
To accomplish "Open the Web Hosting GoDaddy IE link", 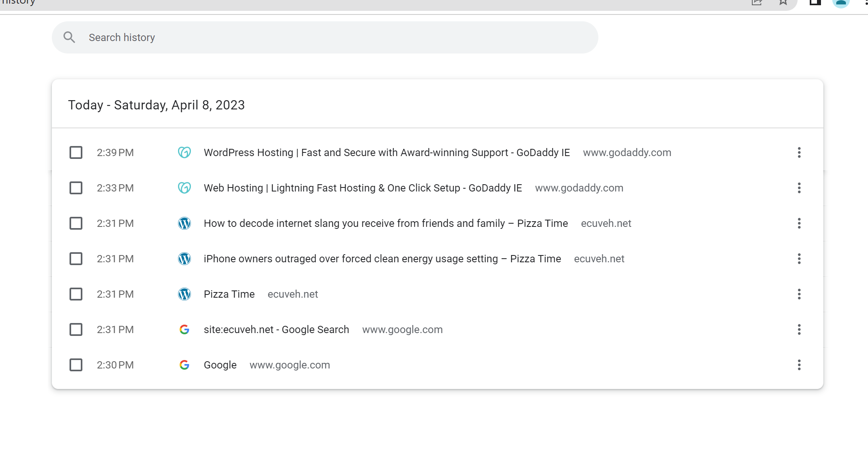I will coord(362,188).
